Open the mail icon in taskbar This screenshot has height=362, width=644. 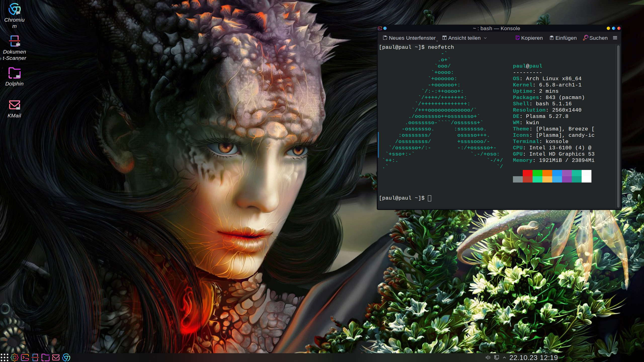pos(56,357)
